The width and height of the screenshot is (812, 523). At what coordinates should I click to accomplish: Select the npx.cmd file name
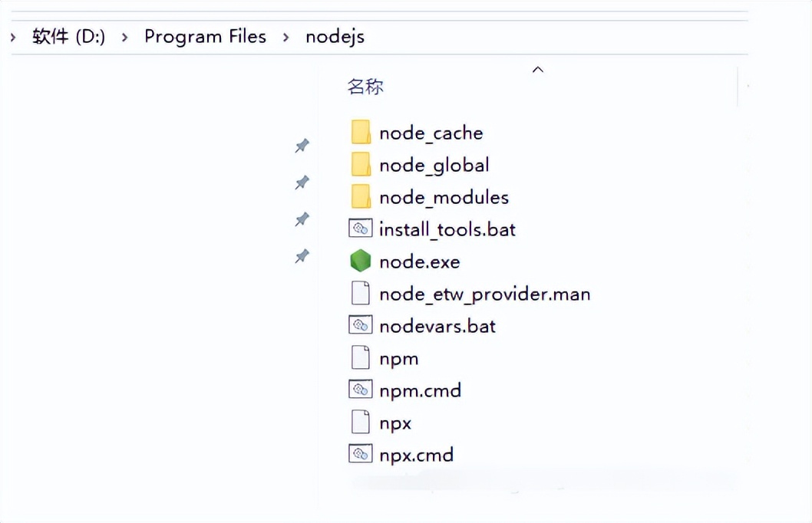[416, 456]
